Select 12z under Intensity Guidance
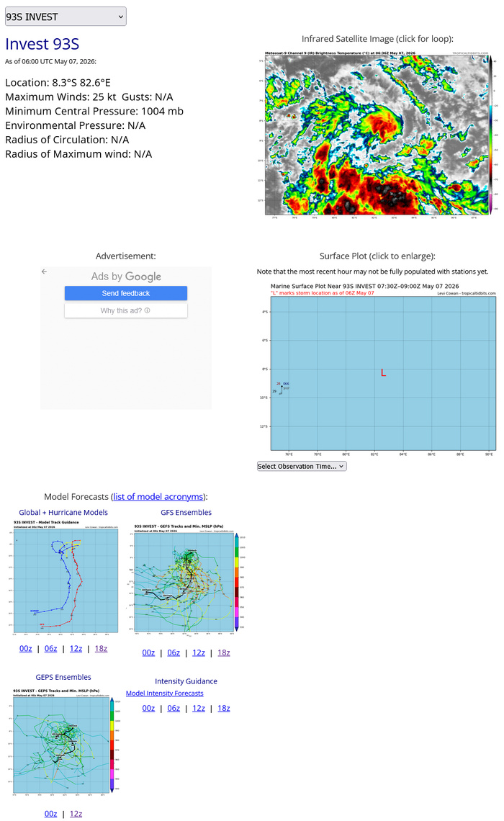This screenshot has width=504, height=821. [x=199, y=708]
